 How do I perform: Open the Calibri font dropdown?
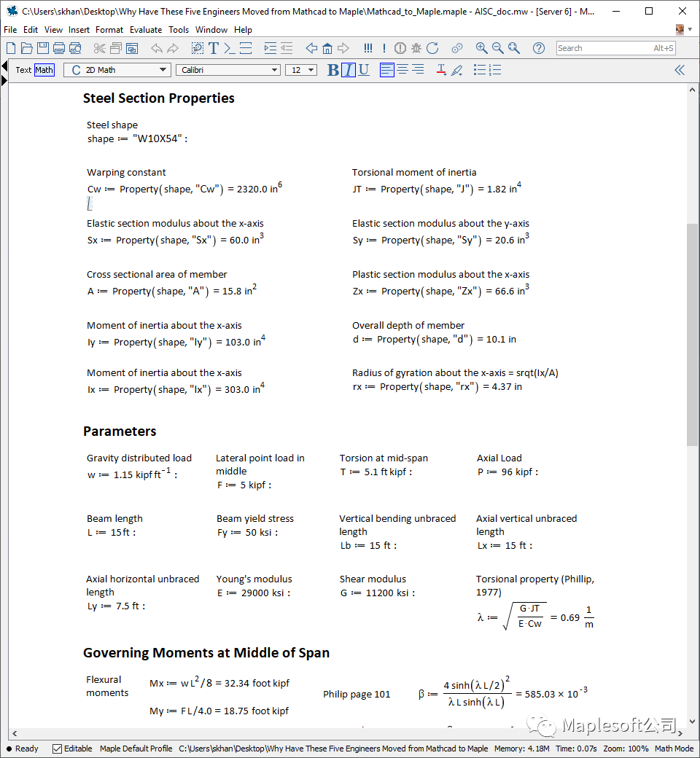pyautogui.click(x=227, y=70)
